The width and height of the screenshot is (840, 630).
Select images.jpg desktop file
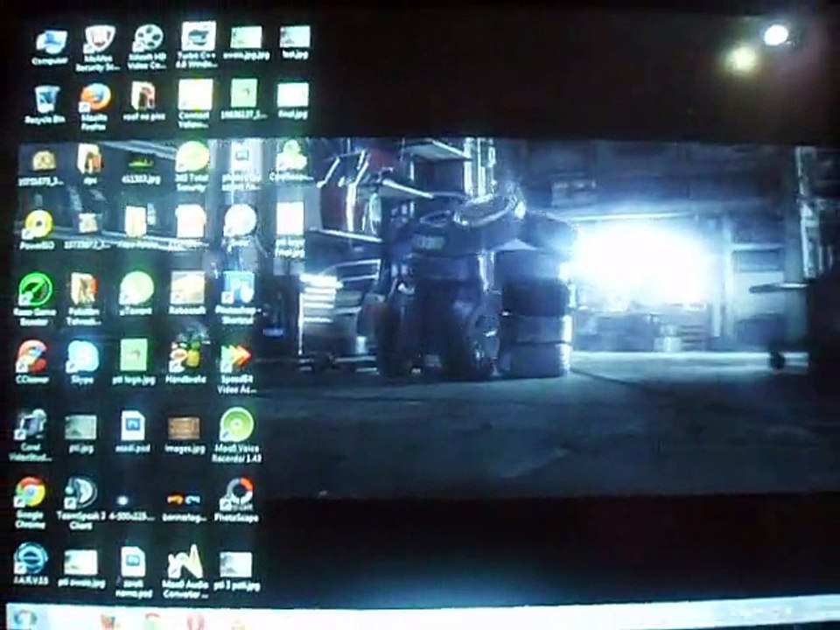pos(185,435)
